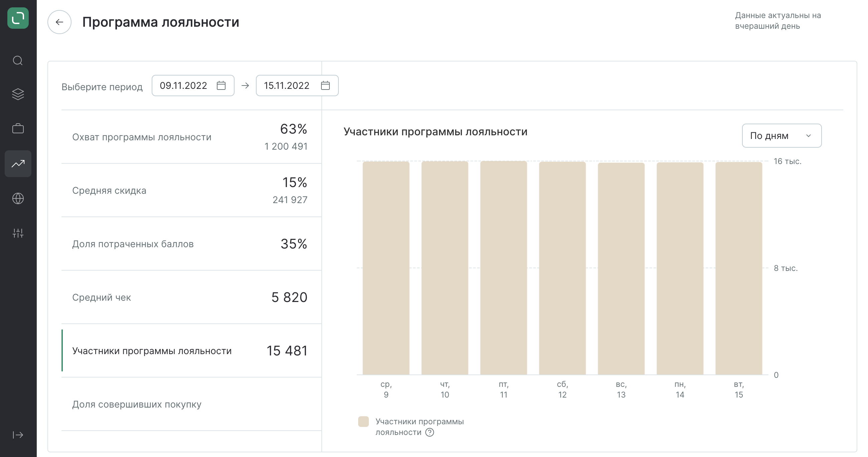
Task: Click the green app logo in sidebar
Action: tap(18, 18)
